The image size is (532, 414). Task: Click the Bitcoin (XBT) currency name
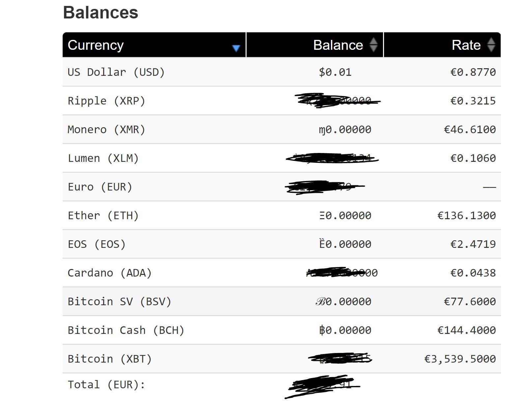[x=109, y=359]
